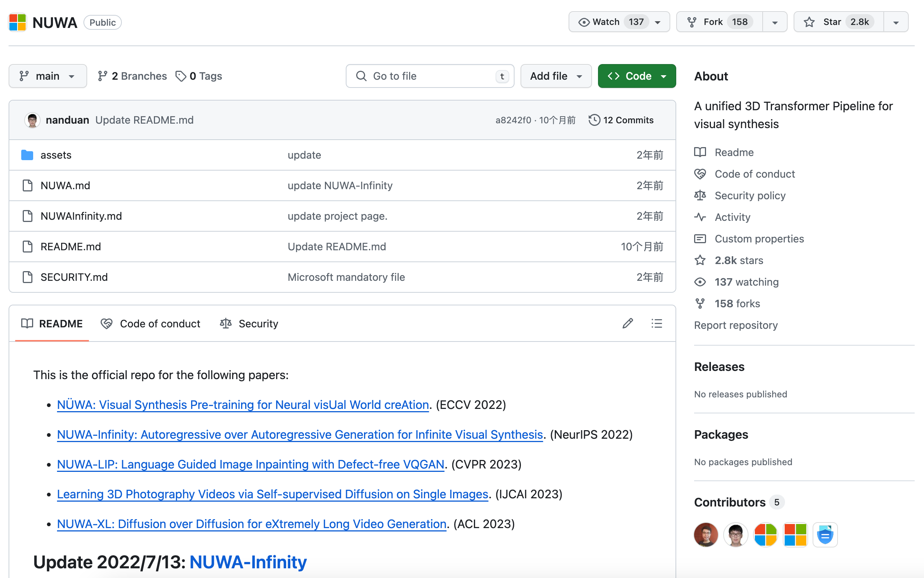
Task: Open NUWA-Infinity paper link
Action: (x=299, y=434)
